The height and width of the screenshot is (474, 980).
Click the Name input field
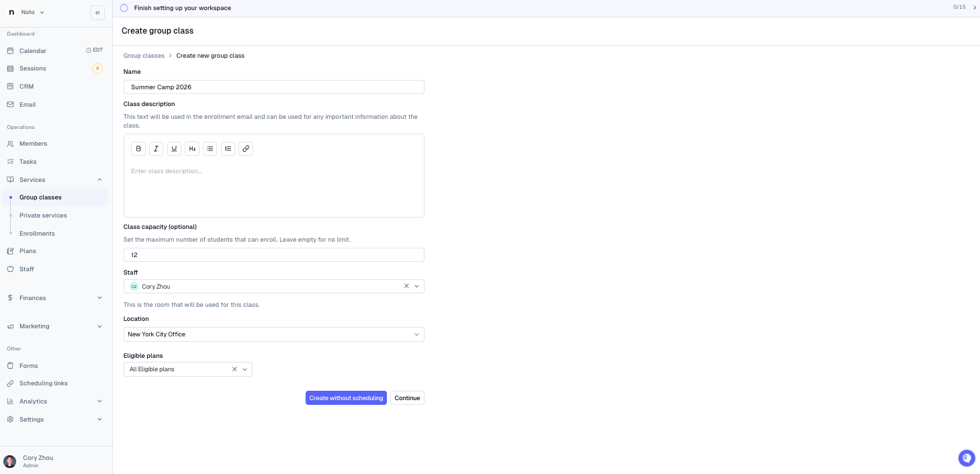274,87
